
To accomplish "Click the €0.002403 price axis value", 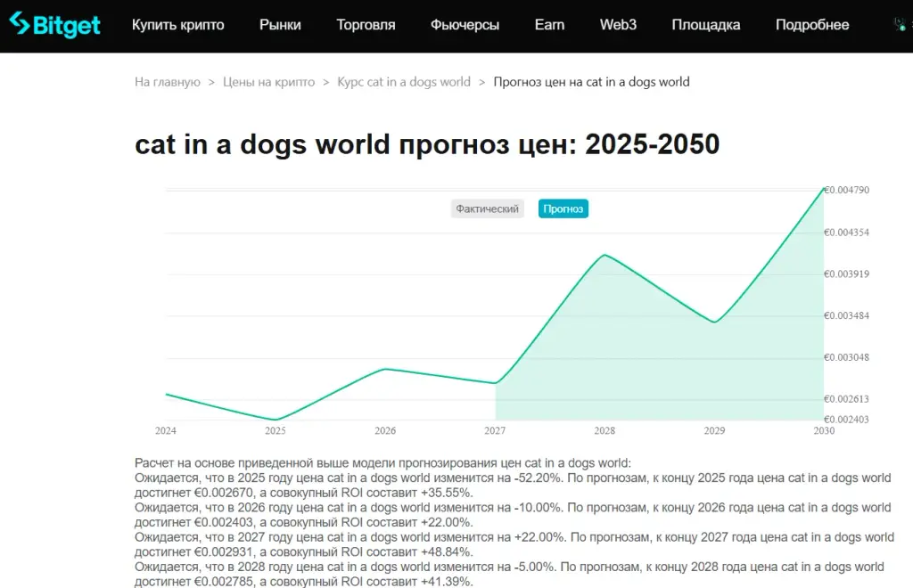I will [847, 420].
